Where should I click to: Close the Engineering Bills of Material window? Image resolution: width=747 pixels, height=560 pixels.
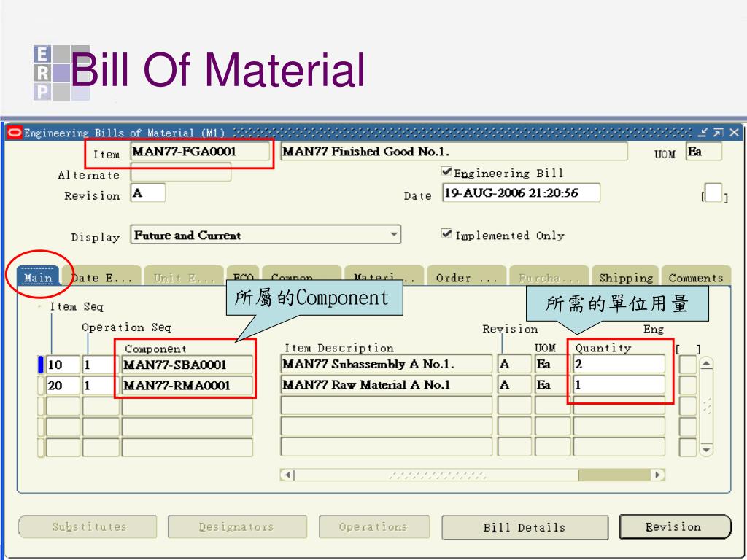(734, 133)
